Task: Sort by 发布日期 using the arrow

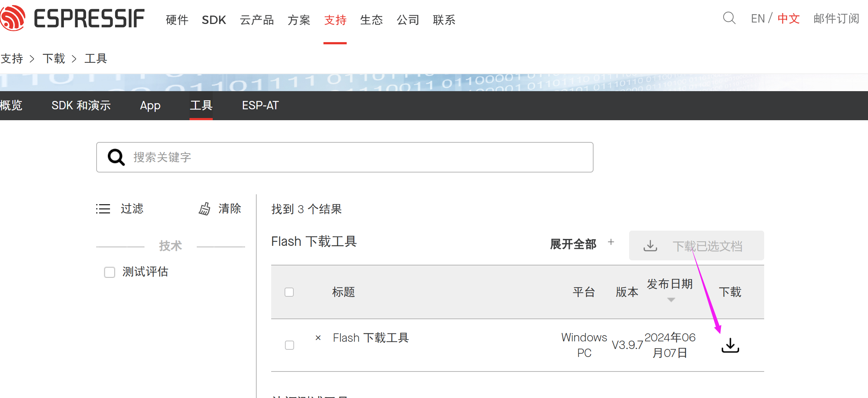Action: click(x=671, y=300)
